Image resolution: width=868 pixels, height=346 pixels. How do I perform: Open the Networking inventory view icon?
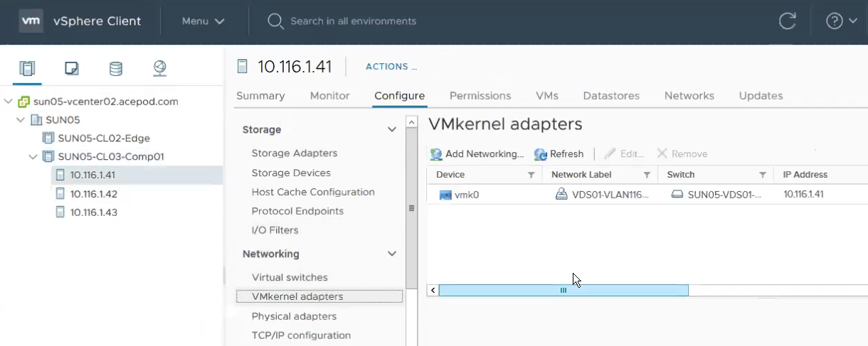tap(160, 68)
